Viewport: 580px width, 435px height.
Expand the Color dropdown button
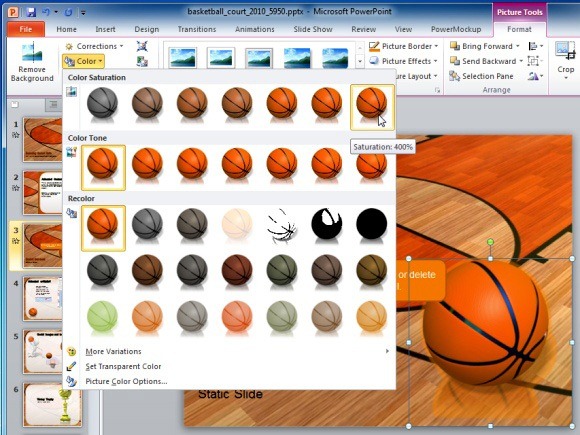pyautogui.click(x=83, y=61)
